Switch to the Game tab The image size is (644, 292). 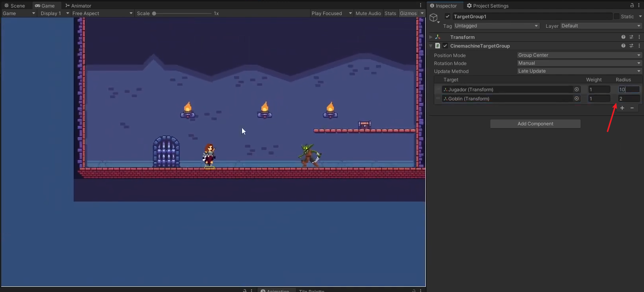45,6
